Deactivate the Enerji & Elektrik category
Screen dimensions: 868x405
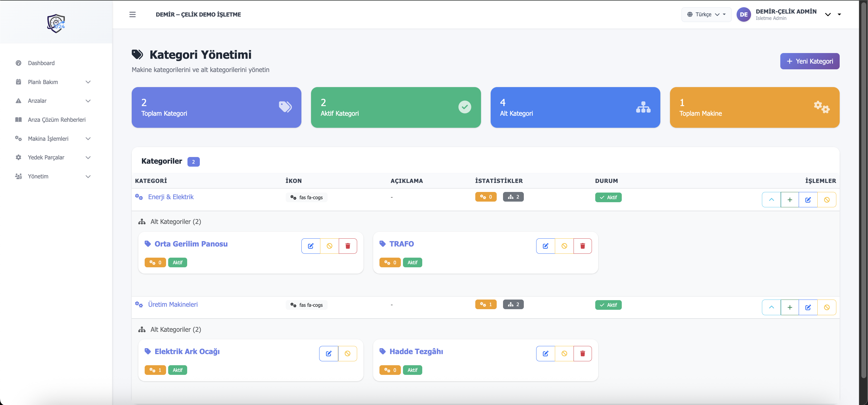pyautogui.click(x=826, y=200)
